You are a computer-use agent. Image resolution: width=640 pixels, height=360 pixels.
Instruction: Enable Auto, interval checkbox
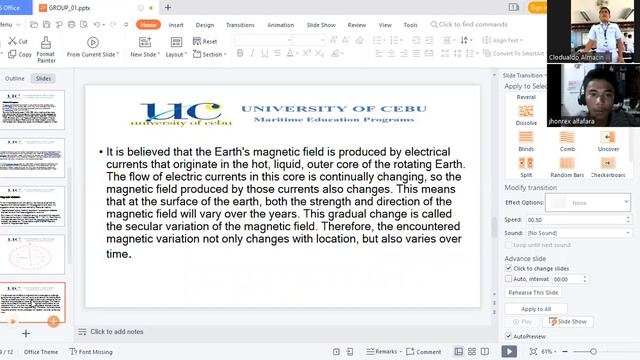point(508,279)
